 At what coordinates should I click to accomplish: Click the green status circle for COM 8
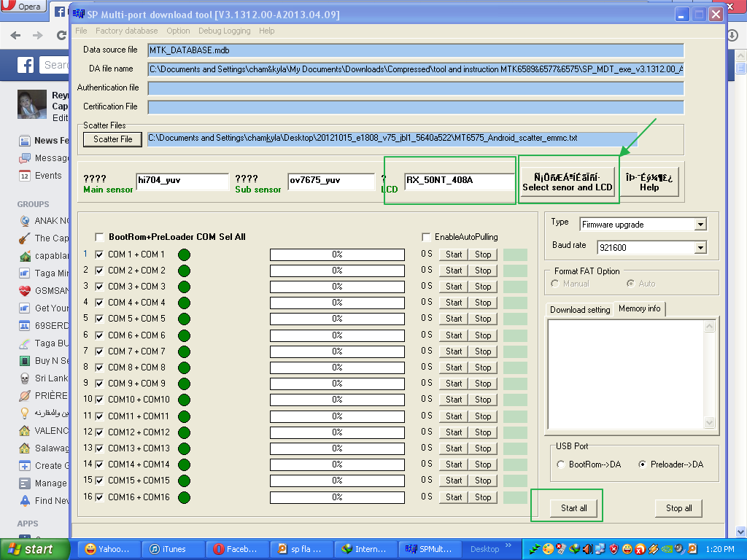(184, 367)
